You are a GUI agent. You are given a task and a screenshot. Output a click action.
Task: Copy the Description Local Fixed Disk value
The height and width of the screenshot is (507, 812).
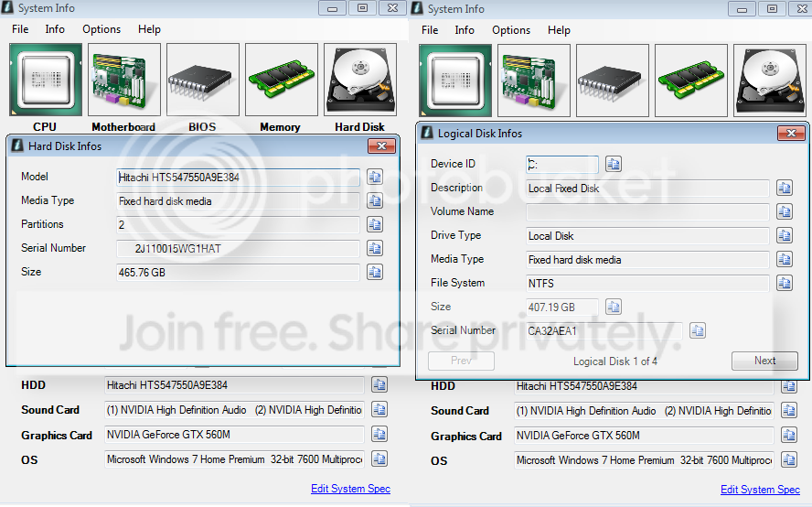click(785, 189)
